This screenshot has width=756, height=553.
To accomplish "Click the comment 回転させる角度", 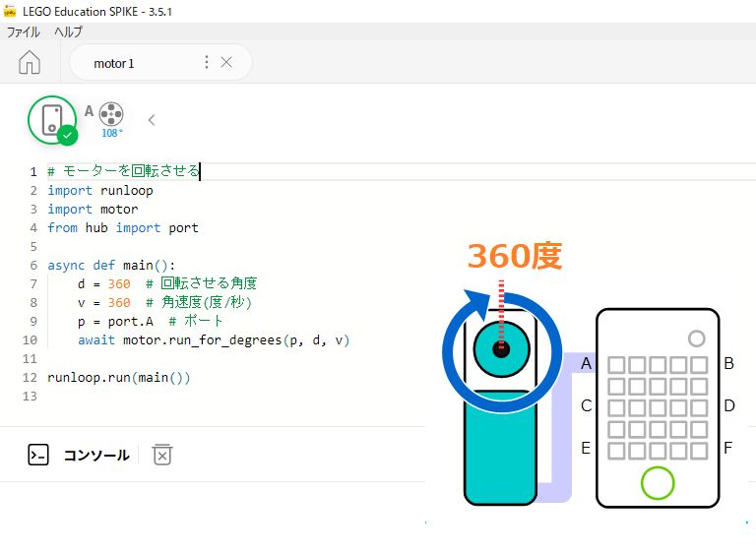I will [209, 283].
